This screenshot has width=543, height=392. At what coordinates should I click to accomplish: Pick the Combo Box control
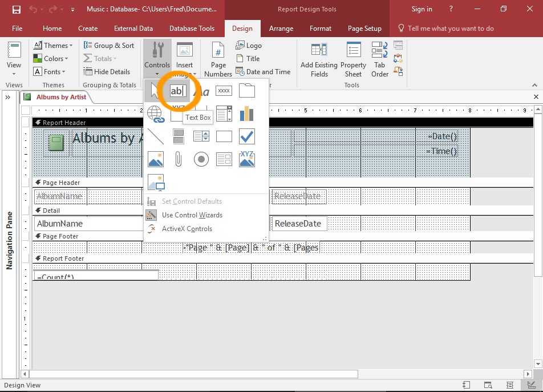pyautogui.click(x=224, y=114)
